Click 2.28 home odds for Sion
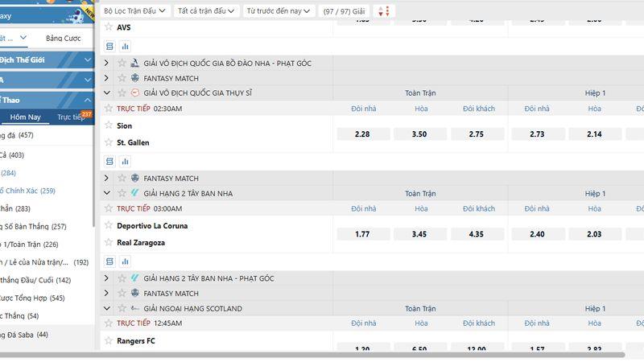This screenshot has height=362, width=644. click(362, 134)
